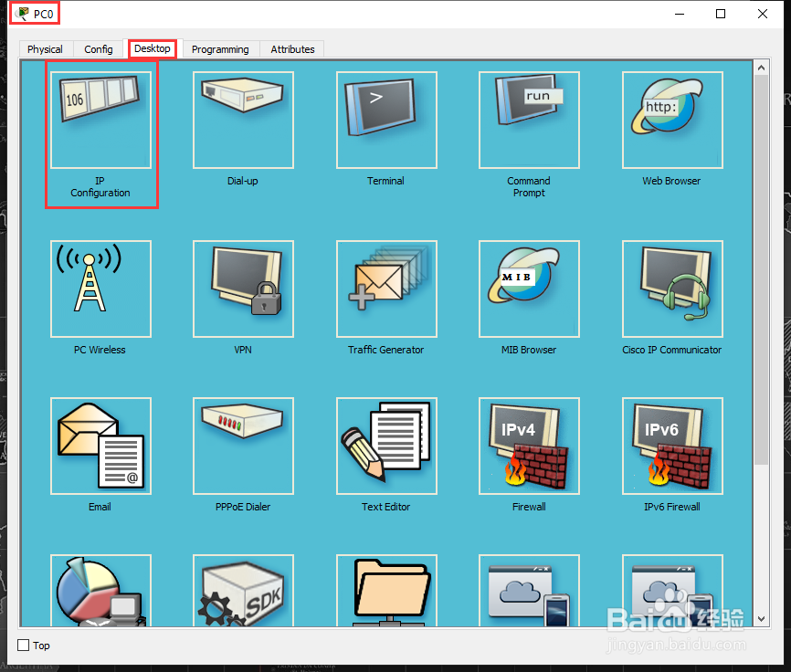This screenshot has width=791, height=672.
Task: Click the vertical scrollbar thumb
Action: pos(761,269)
